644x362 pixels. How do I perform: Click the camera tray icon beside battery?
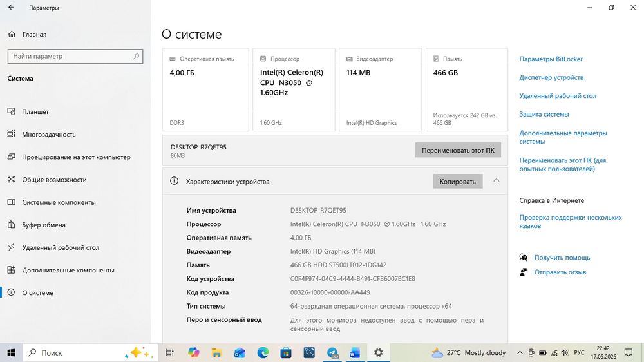pyautogui.click(x=531, y=352)
